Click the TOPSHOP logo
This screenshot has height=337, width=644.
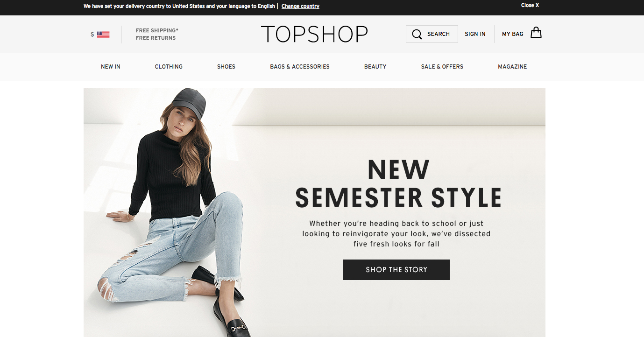[314, 34]
